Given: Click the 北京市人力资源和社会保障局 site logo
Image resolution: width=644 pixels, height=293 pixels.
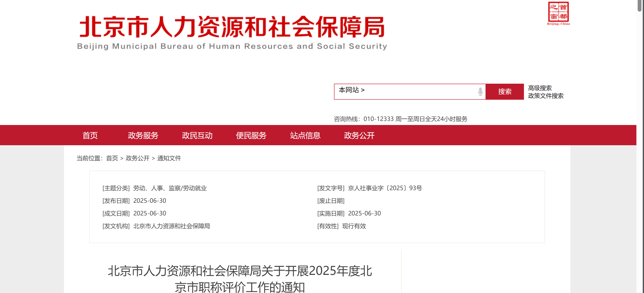Looking at the screenshot, I should click(x=232, y=33).
